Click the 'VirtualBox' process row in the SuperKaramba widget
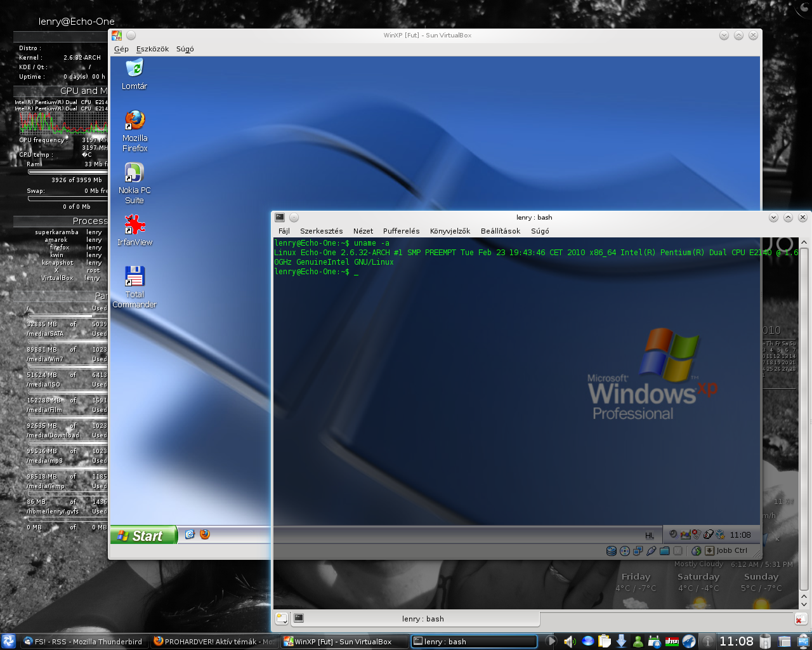 coord(70,278)
